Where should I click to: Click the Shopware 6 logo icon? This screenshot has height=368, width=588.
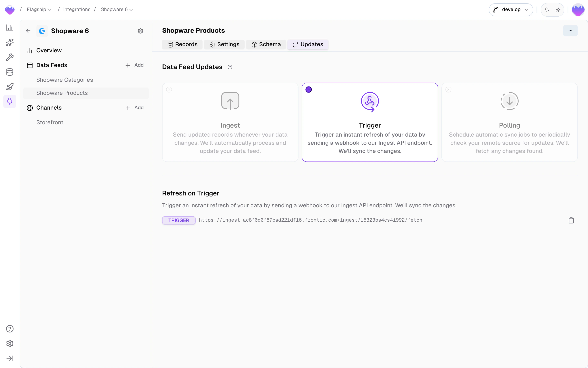click(x=42, y=31)
